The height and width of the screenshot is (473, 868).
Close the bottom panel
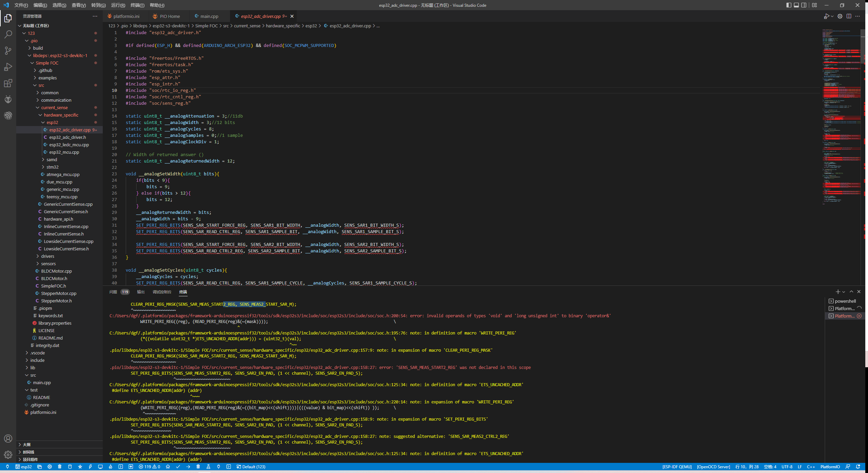859,292
